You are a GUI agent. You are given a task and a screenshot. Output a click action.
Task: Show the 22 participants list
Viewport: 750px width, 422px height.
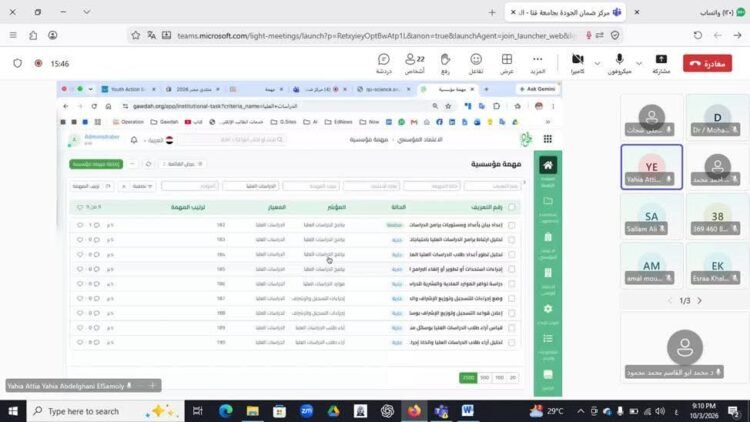click(415, 64)
